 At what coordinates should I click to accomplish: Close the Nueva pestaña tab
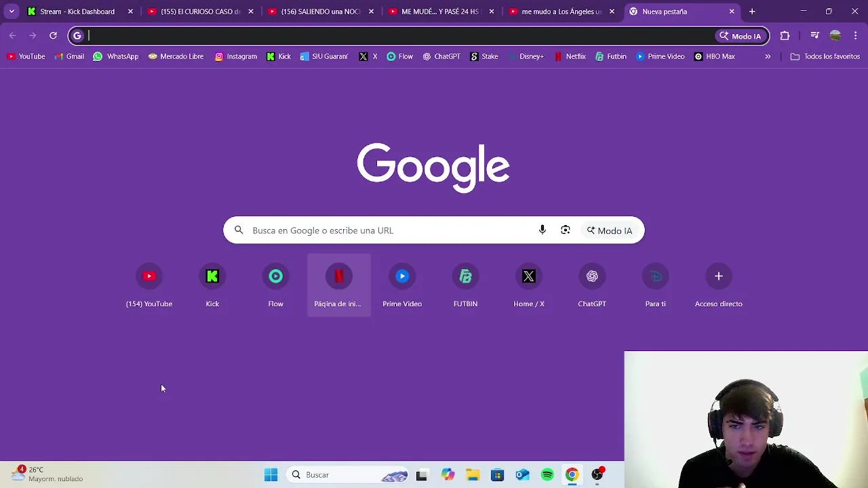(732, 12)
